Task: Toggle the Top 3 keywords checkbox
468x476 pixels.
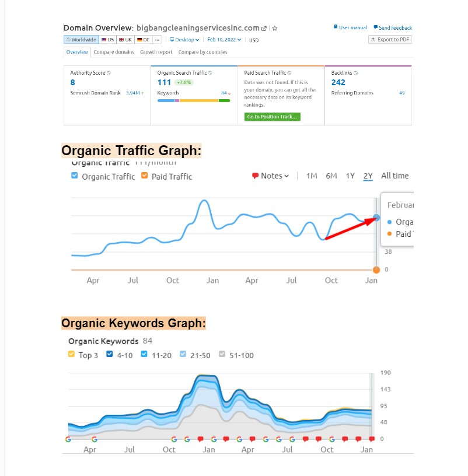Action: pyautogui.click(x=71, y=354)
